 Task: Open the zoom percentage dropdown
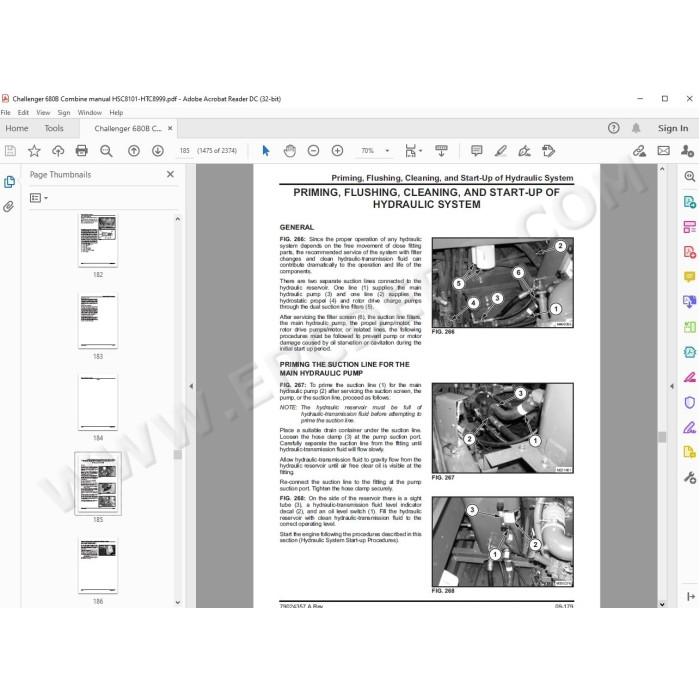387,151
